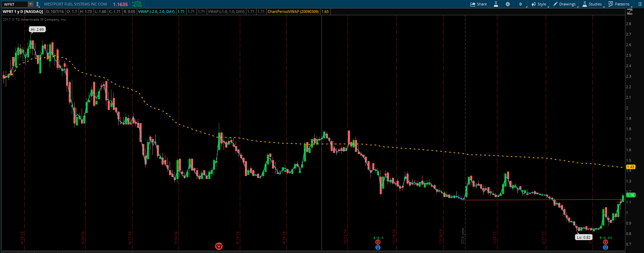The image size is (644, 253).
Task: Open the Edit studies flask icon
Action: [496, 4]
